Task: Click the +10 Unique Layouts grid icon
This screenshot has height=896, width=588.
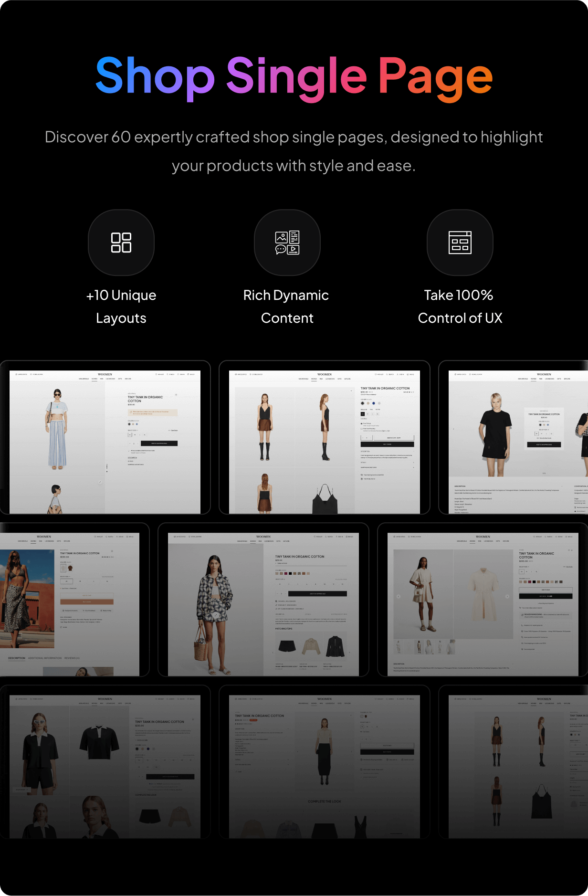Action: point(121,242)
